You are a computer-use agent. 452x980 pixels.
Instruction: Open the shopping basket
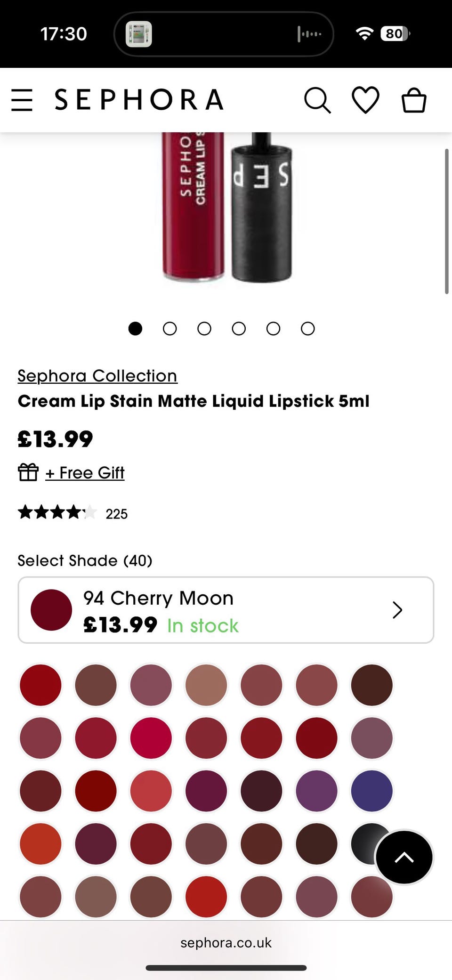pos(414,100)
